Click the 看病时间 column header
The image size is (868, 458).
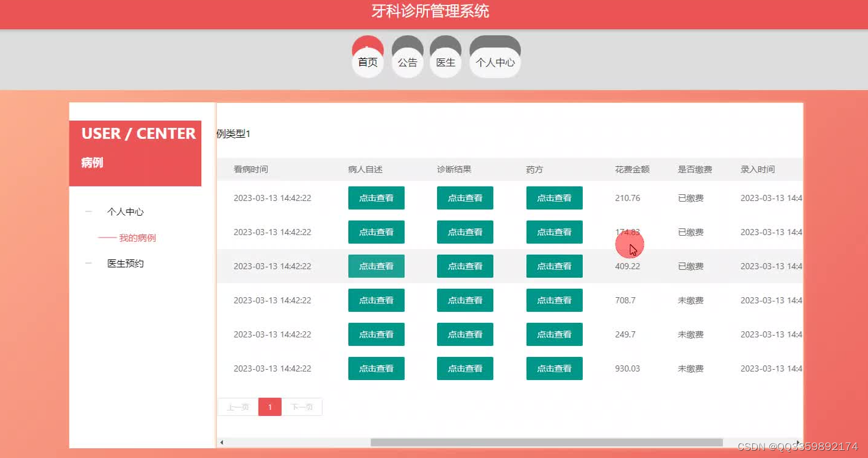pyautogui.click(x=251, y=169)
